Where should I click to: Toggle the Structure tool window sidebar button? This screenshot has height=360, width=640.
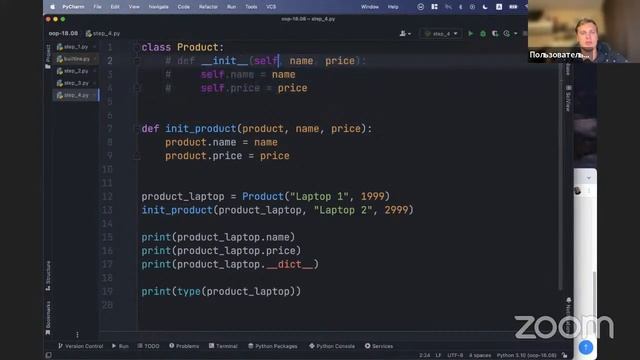48,276
